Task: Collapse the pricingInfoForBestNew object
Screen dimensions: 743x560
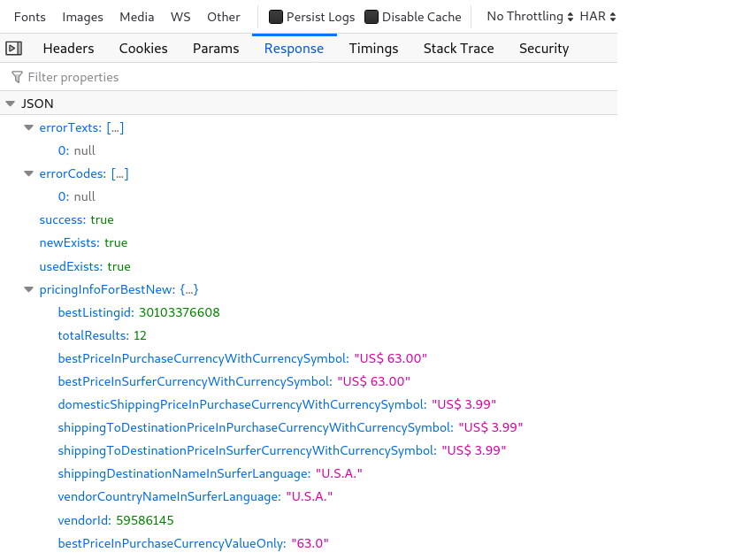Action: (29, 289)
